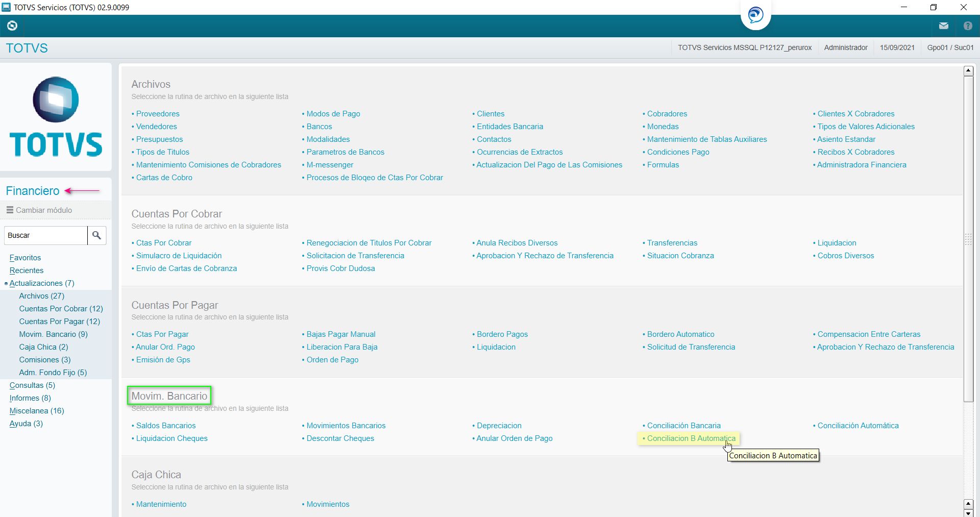980x517 pixels.
Task: Select Adm. Fondo Fijo (5) in sidebar
Action: coord(53,373)
